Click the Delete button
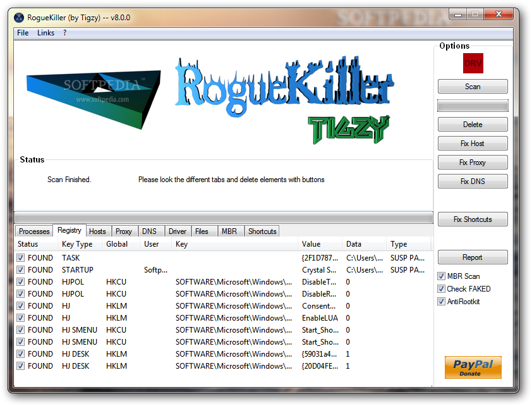Screen dimensions: 532x406 (x=473, y=125)
